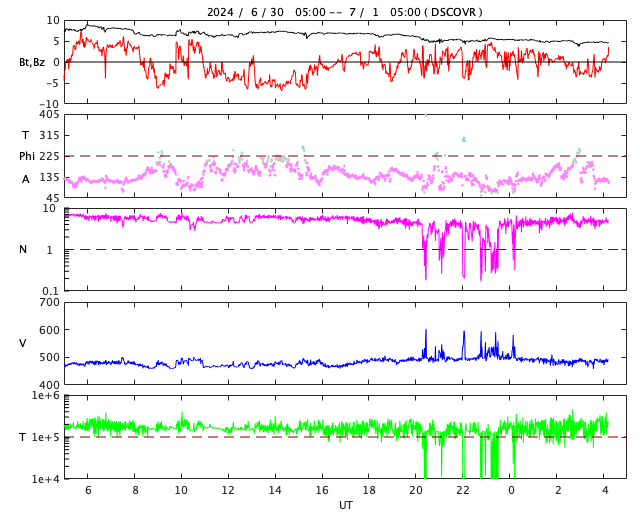Select the start date 2024 / 6 / 30 in title
The height and width of the screenshot is (512, 640).
click(x=245, y=12)
